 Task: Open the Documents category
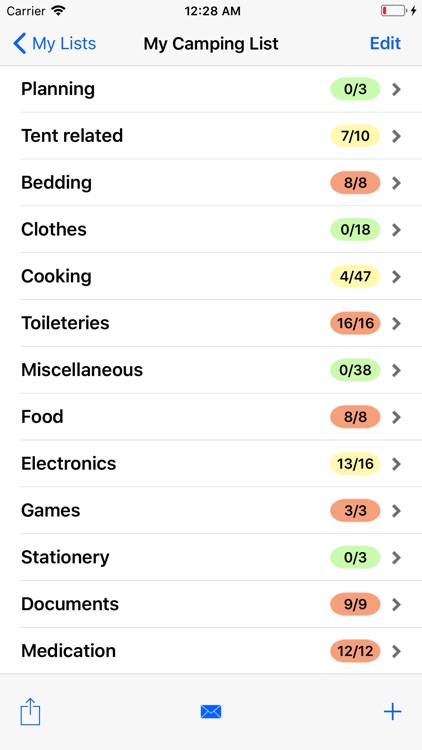211,604
